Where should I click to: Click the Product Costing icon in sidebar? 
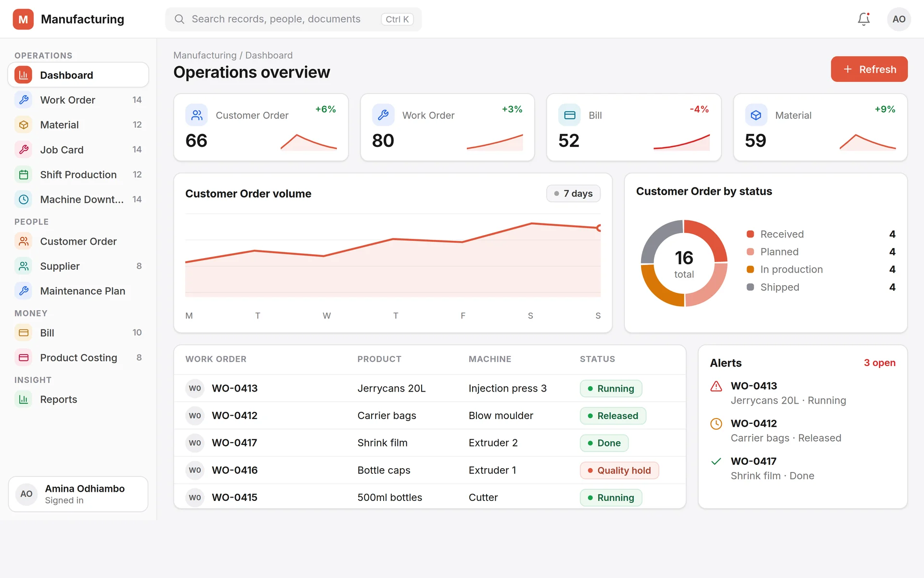coord(24,357)
